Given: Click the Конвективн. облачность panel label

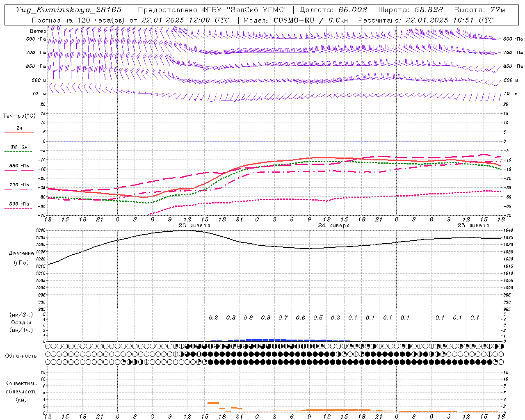Looking at the screenshot, I should [x=21, y=388].
